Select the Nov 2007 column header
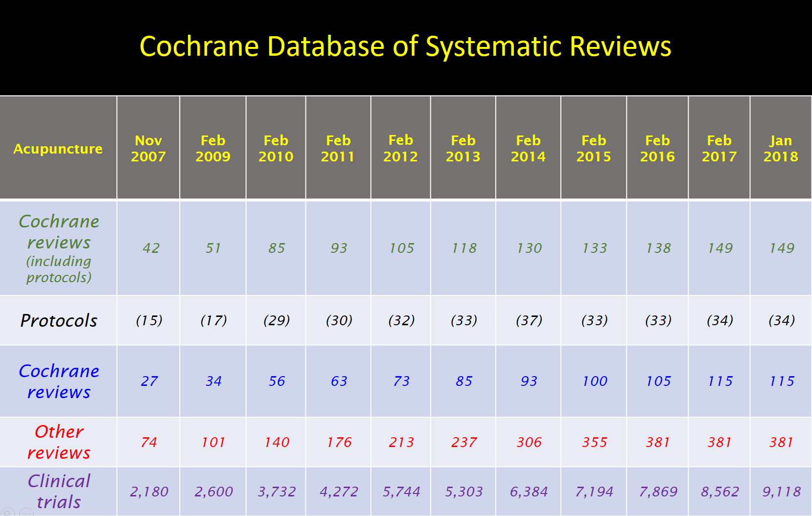 148,149
